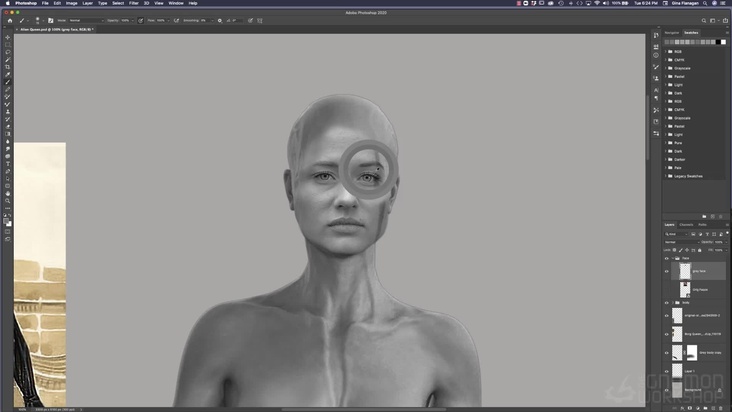
Task: Hide the Borg Queen layer eye
Action: tap(667, 334)
